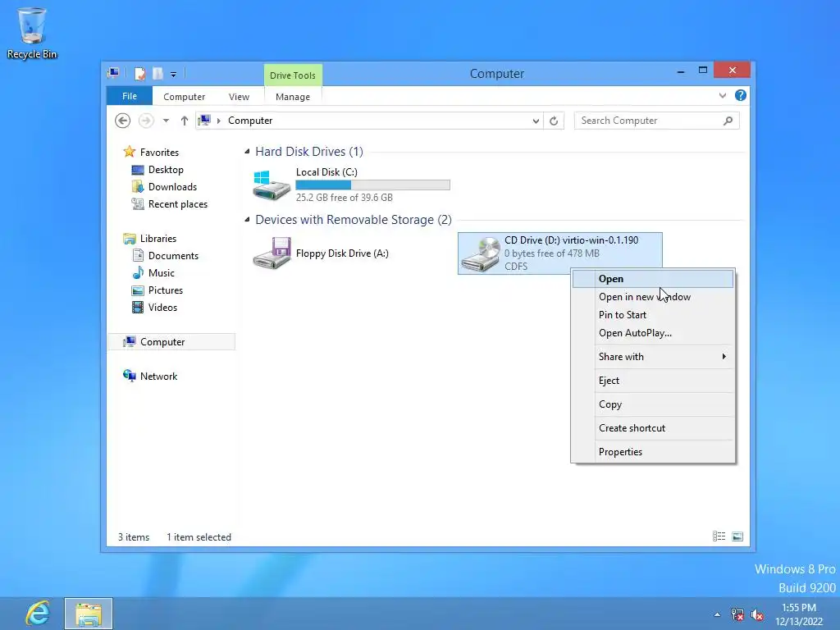Select the Drive Tools contextual tab
Screen dimensions: 840x630
tap(293, 75)
